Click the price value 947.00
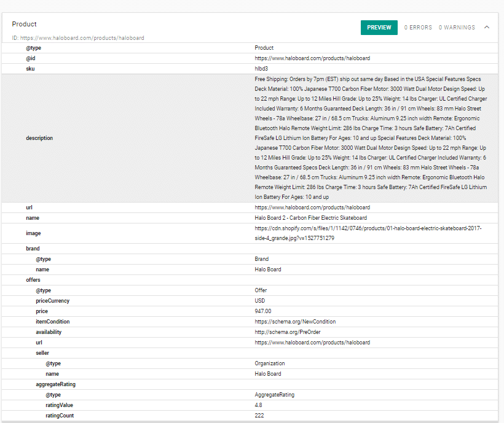This screenshot has height=423, width=504. point(262,311)
